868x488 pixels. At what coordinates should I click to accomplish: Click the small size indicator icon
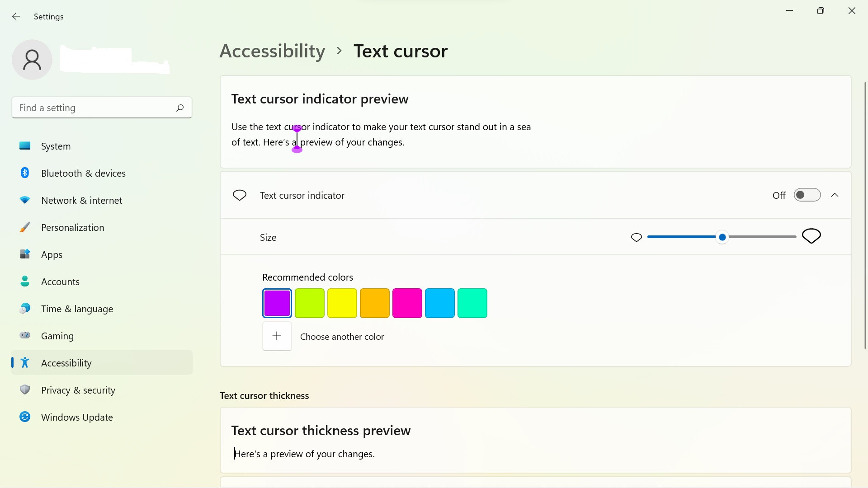pyautogui.click(x=637, y=237)
